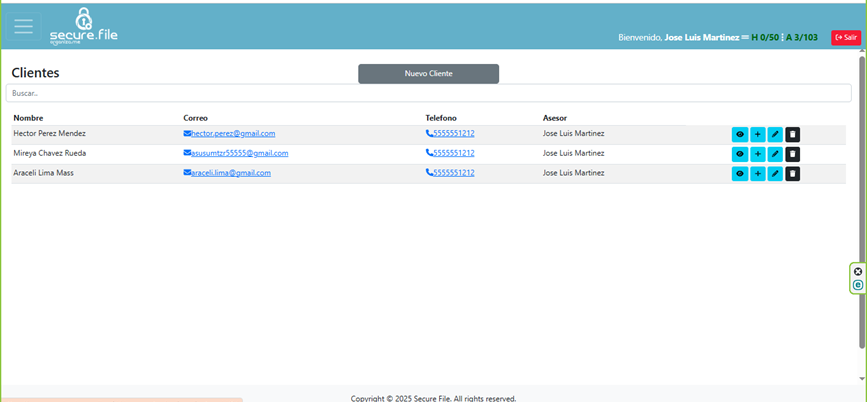The height and width of the screenshot is (402, 867).
Task: Edit Hector Perez Mendez with pencil icon
Action: tap(775, 134)
